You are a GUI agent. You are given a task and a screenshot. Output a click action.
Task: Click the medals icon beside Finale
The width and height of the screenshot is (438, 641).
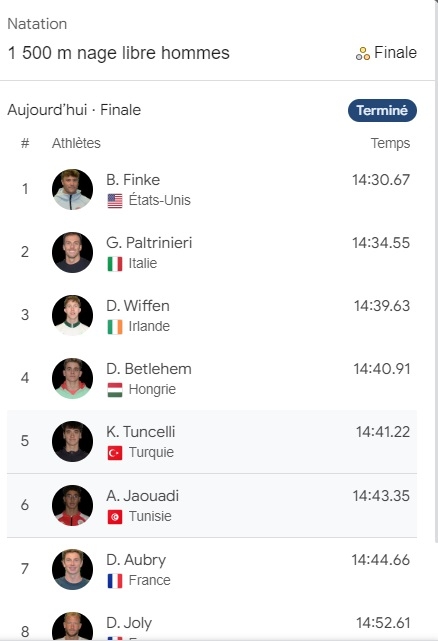tap(363, 54)
